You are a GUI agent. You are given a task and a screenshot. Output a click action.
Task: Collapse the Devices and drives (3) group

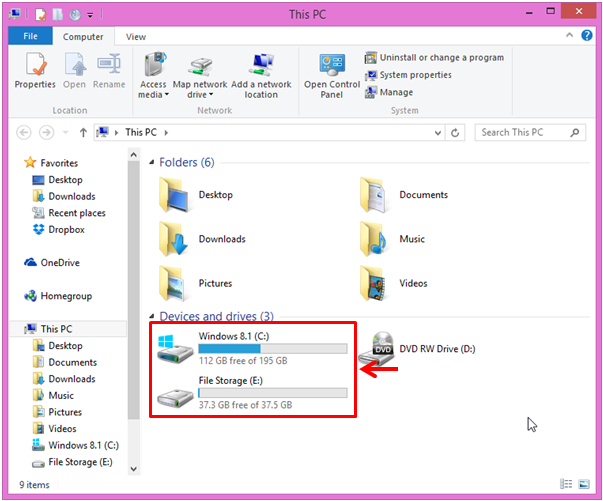[x=152, y=316]
